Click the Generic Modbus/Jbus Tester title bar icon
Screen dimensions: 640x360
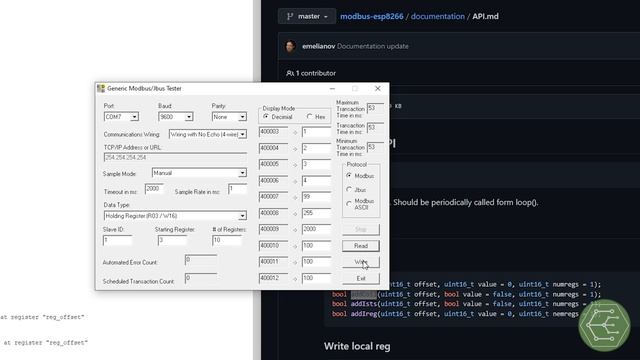point(101,88)
